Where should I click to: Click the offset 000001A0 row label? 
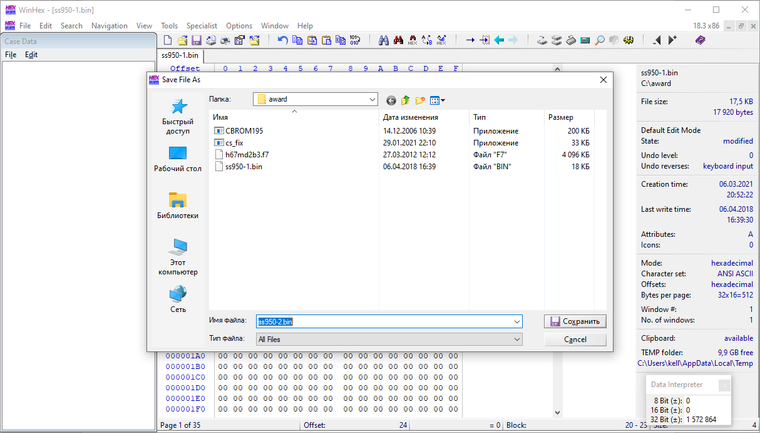[185, 356]
